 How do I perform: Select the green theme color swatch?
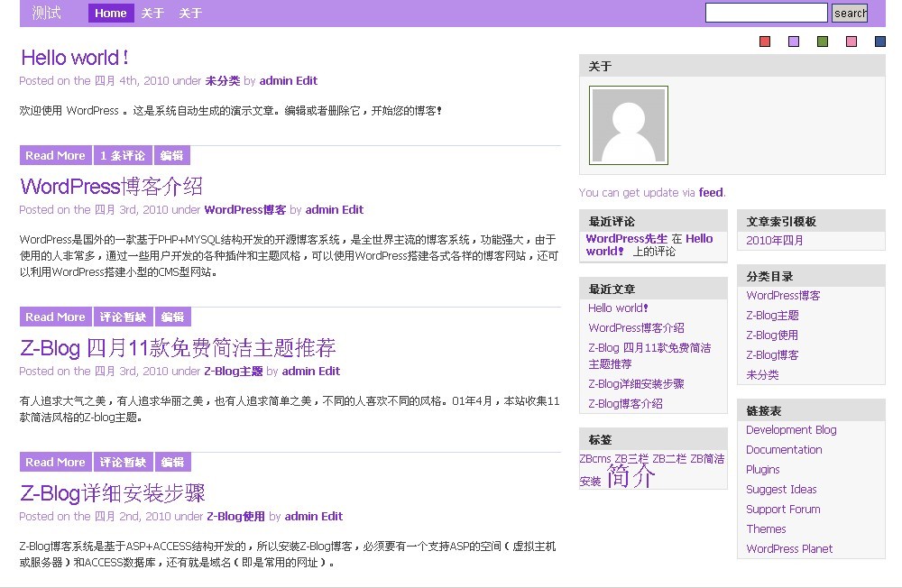point(822,41)
